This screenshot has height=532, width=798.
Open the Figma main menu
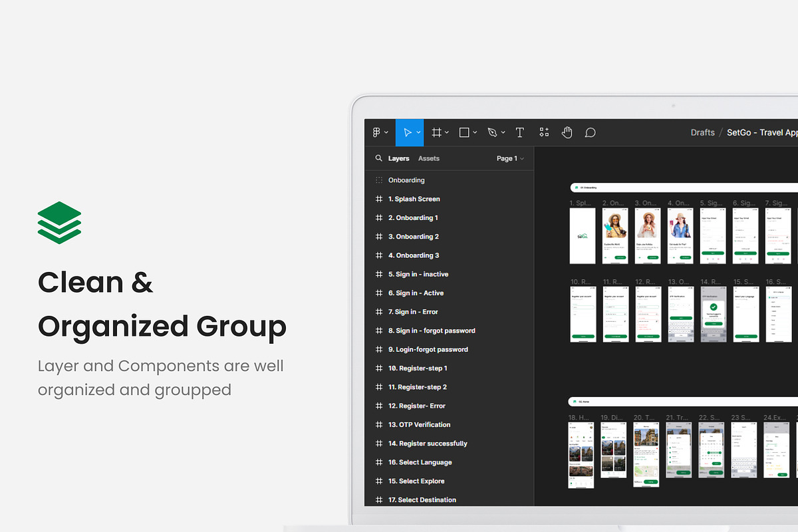pos(376,132)
